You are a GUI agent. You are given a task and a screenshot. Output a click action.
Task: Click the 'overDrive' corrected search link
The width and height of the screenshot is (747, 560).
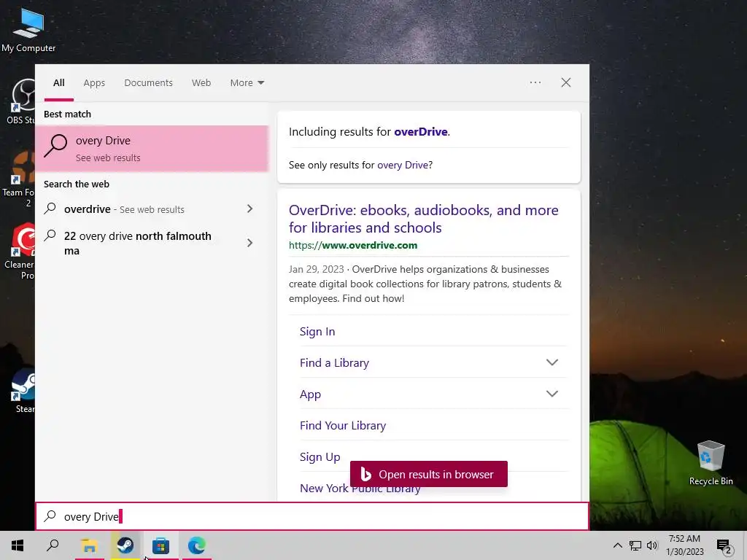[x=421, y=131]
